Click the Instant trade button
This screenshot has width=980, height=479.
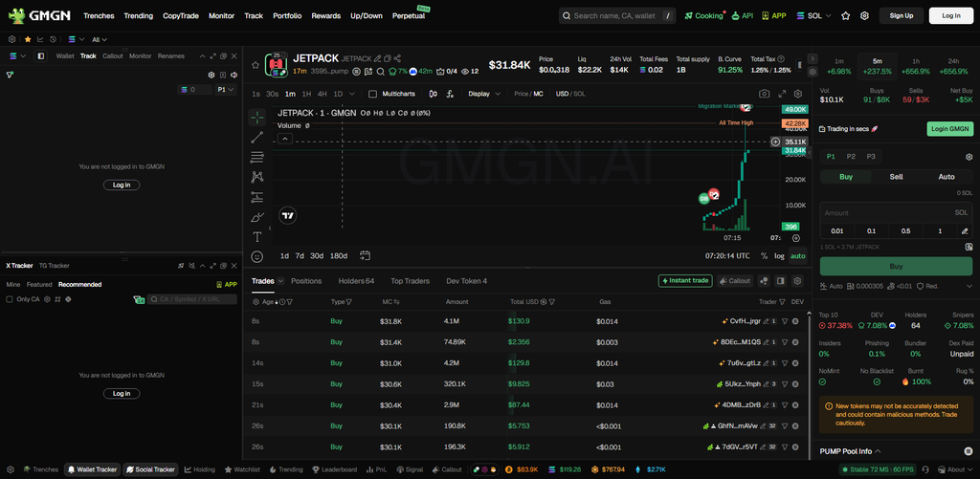point(685,281)
